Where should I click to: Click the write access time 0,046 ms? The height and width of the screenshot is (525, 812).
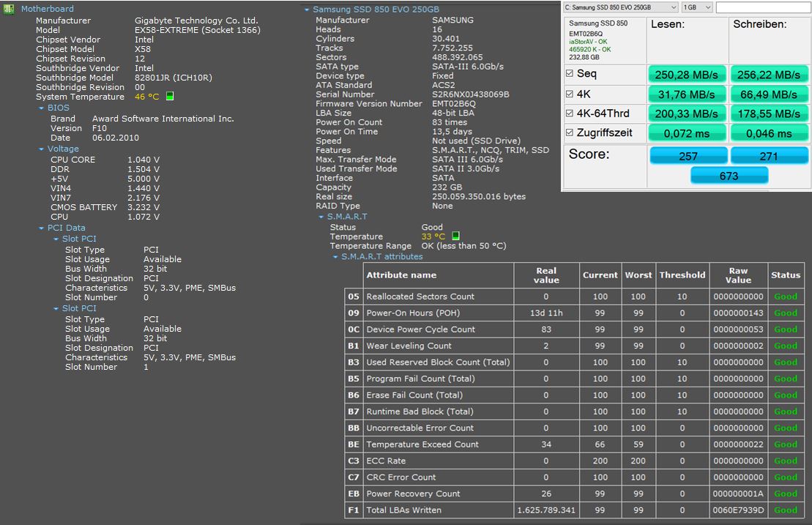(x=769, y=133)
